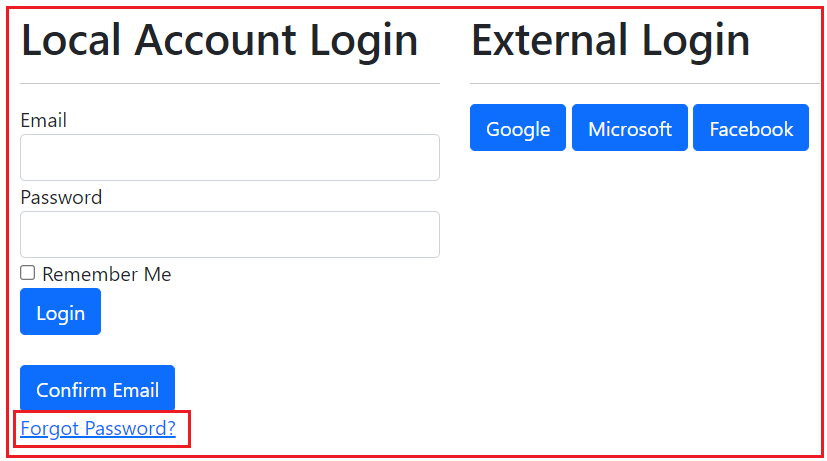The width and height of the screenshot is (827, 461).
Task: Enable the Remember Me checkbox
Action: point(28,273)
